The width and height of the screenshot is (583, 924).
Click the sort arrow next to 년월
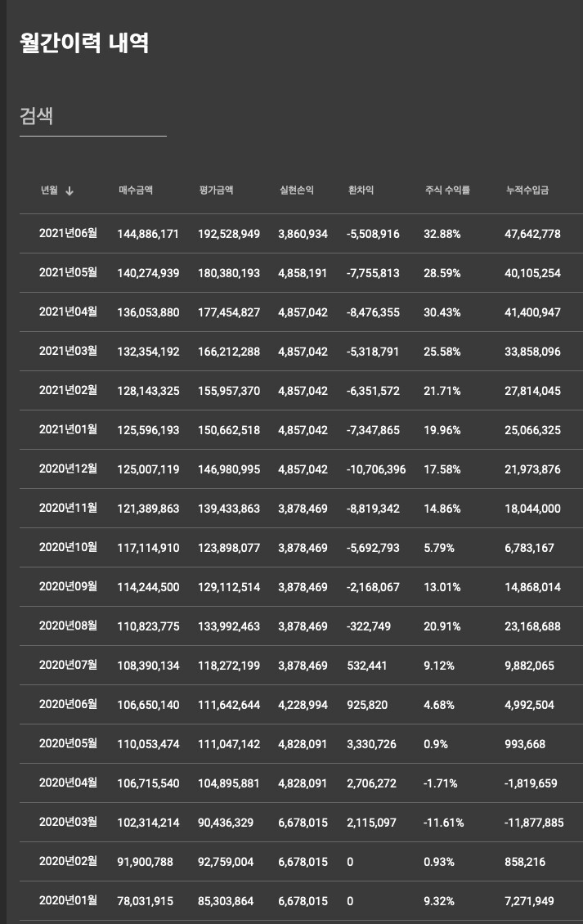click(69, 191)
